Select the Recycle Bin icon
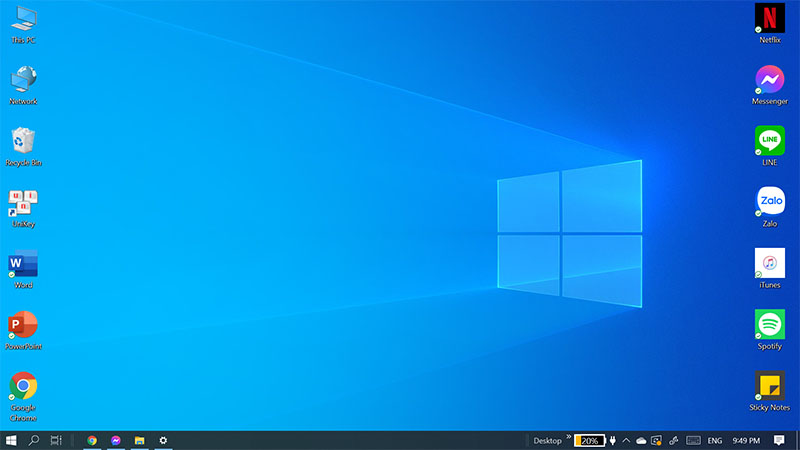 pyautogui.click(x=23, y=146)
